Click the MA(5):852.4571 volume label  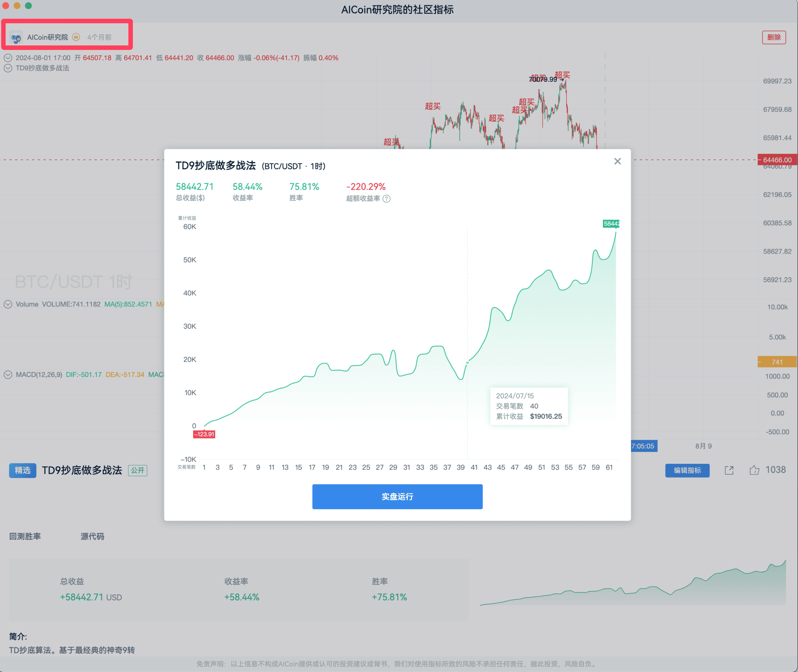[128, 304]
